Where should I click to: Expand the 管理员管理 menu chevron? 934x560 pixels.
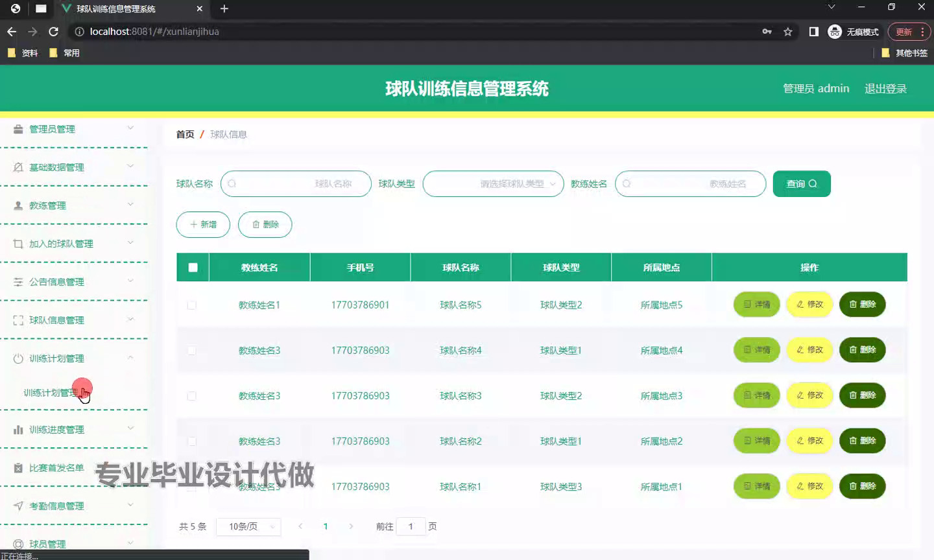coord(130,128)
